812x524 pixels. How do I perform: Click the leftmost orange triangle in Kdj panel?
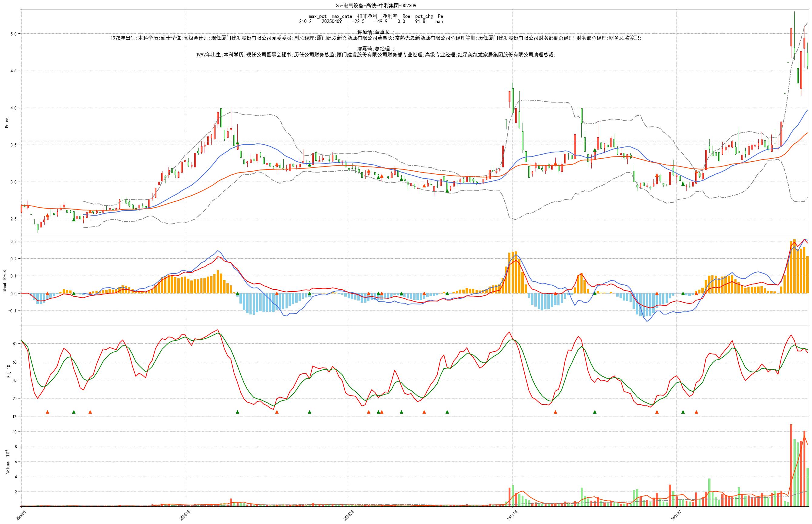[47, 412]
